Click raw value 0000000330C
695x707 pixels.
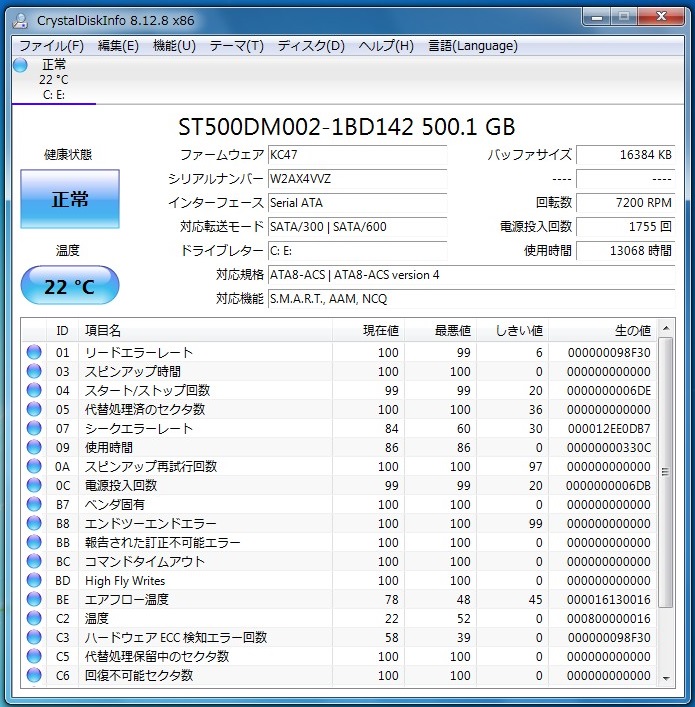click(x=609, y=448)
